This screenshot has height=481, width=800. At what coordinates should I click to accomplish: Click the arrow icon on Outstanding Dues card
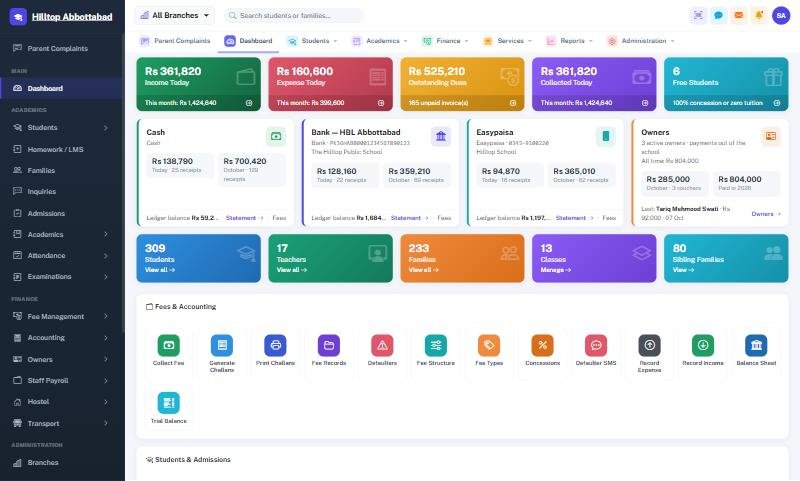pos(513,103)
